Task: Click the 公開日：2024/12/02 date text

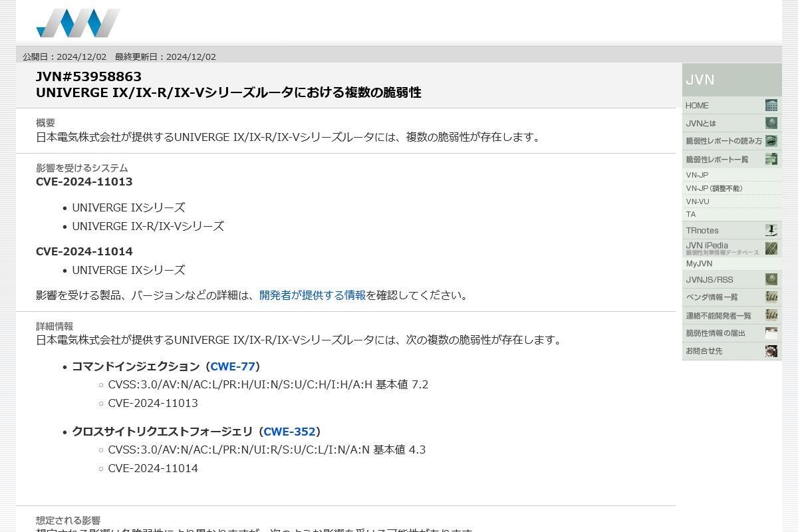Action: pos(65,57)
